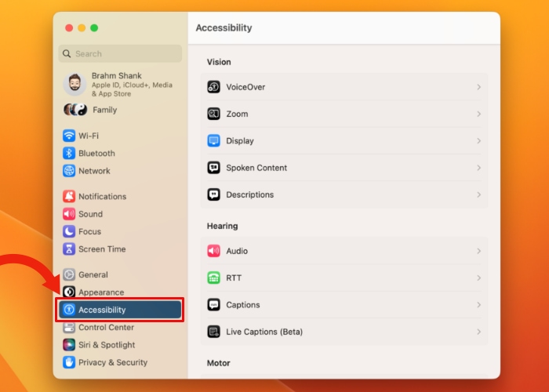Viewport: 549px width, 392px height.
Task: Open the Notifications bell icon
Action: 69,196
